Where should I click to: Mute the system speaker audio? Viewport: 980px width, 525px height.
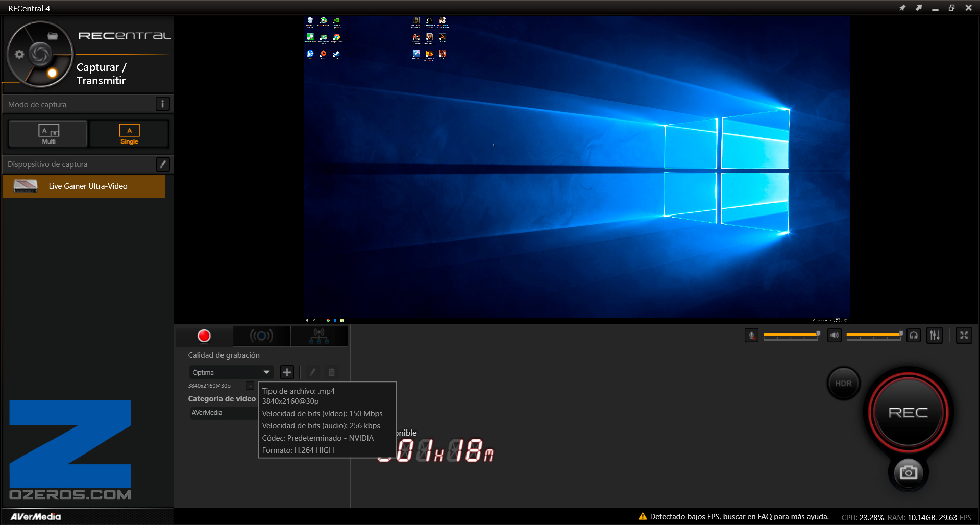click(834, 336)
